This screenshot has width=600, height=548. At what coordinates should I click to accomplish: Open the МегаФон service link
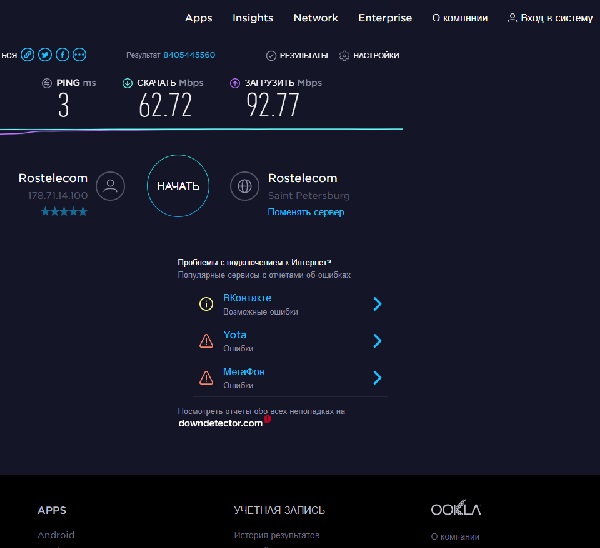244,372
